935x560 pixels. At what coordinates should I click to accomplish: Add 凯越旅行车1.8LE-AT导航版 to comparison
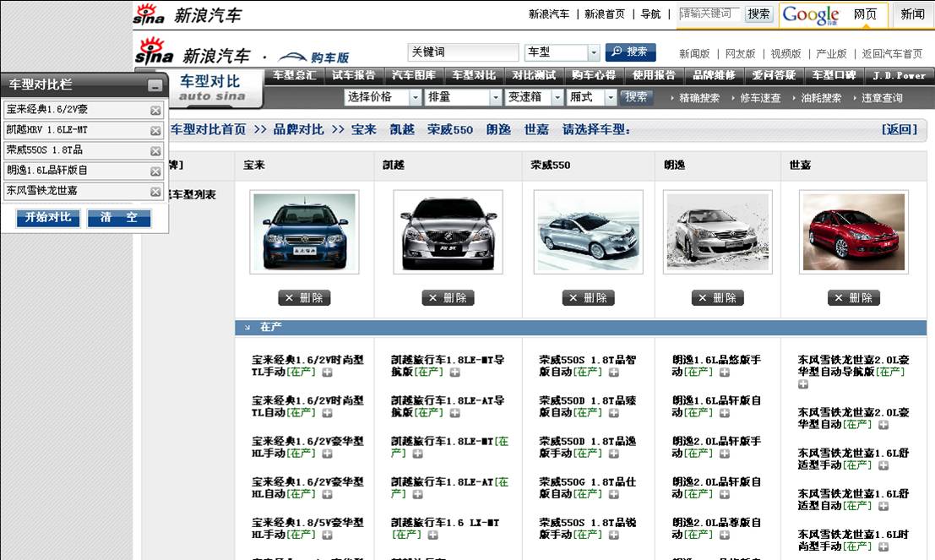pos(455,413)
